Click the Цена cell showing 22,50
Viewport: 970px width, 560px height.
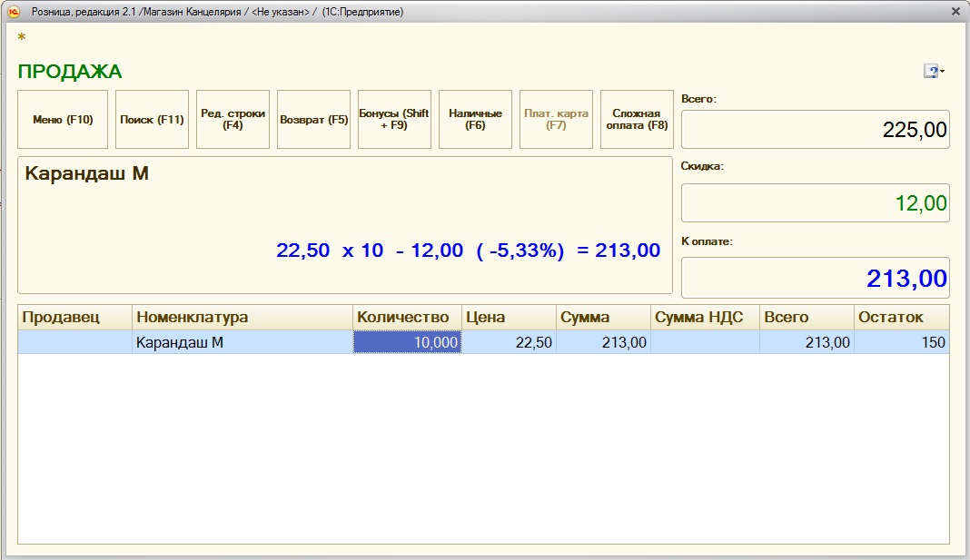509,342
